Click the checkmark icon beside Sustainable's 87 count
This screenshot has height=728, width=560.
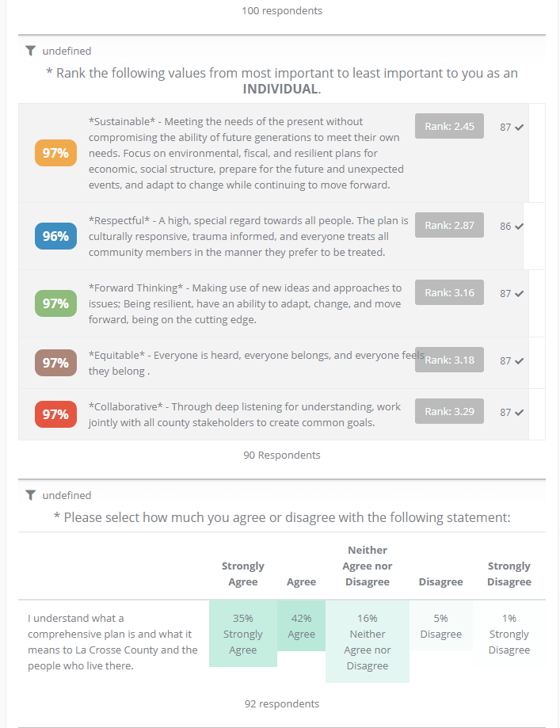pyautogui.click(x=520, y=127)
